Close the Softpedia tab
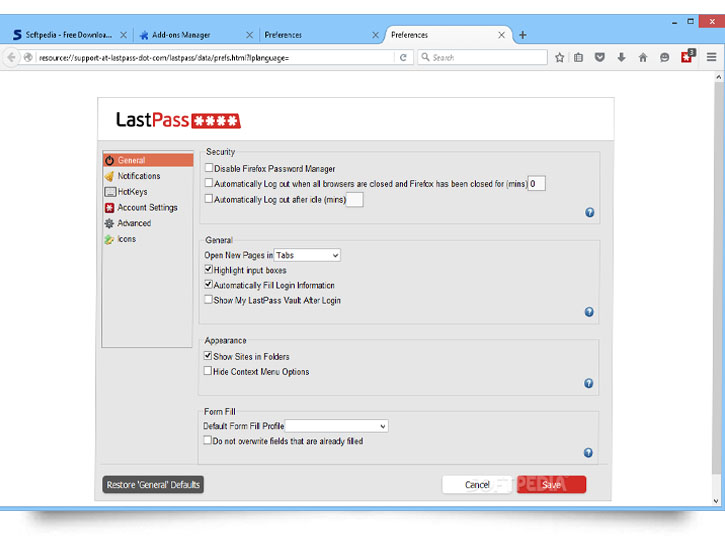Screen dimensions: 725x536 point(123,35)
